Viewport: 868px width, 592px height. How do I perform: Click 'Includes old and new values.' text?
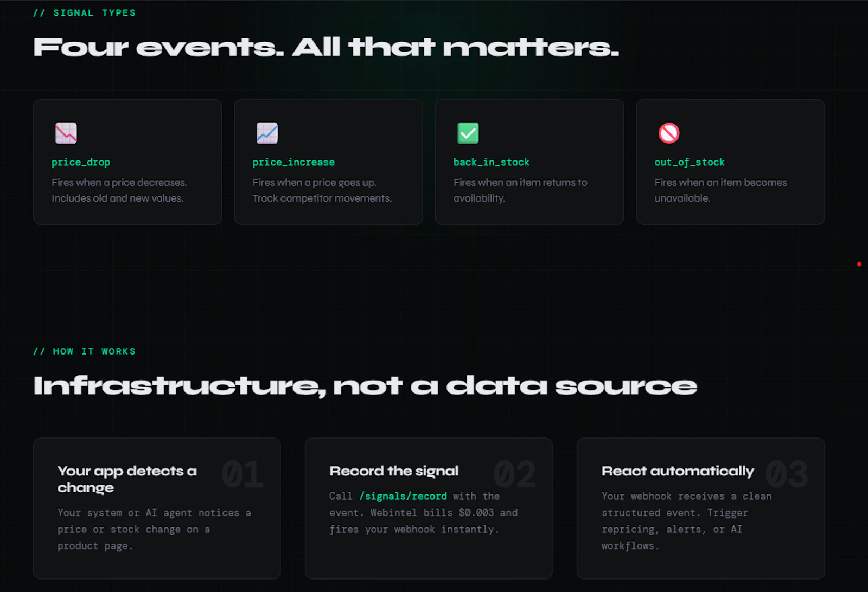pos(117,198)
